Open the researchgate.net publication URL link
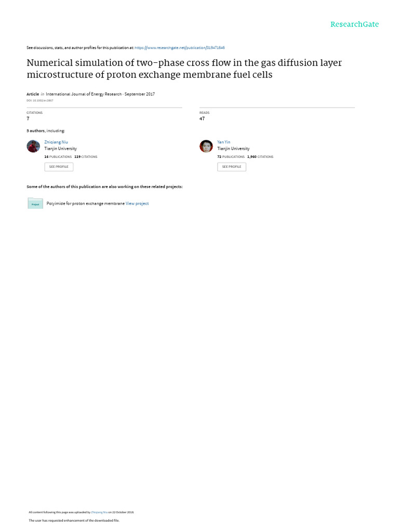399x532 pixels. (180, 48)
